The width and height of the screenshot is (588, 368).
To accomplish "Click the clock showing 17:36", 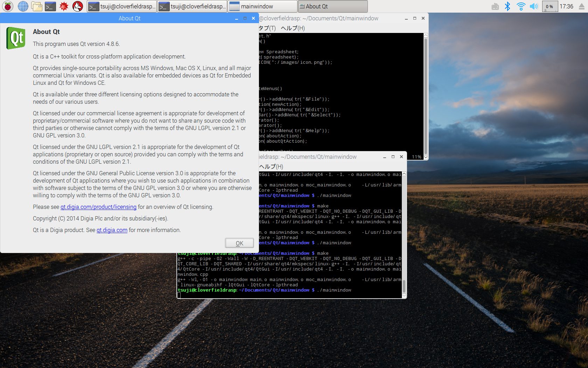I will 566,6.
